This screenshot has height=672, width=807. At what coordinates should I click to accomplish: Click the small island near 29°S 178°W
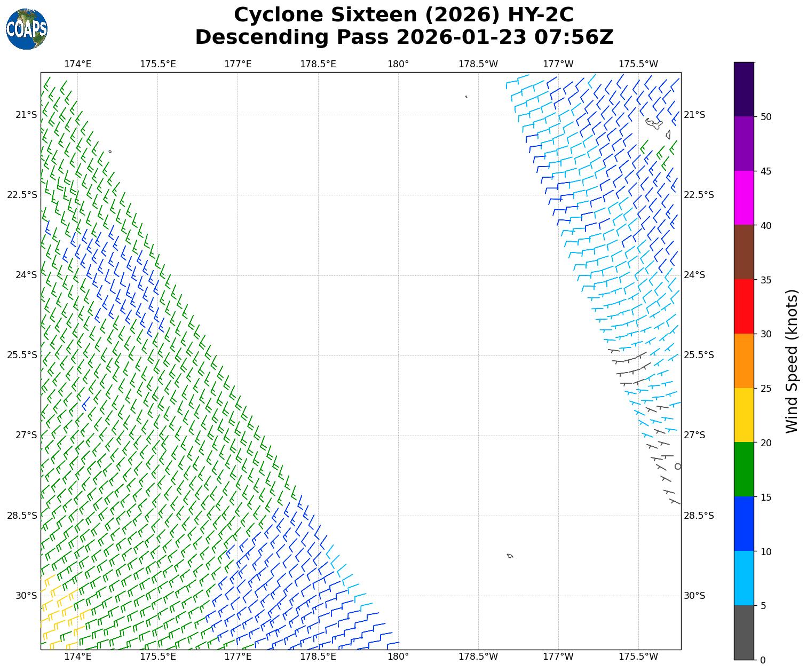(510, 556)
